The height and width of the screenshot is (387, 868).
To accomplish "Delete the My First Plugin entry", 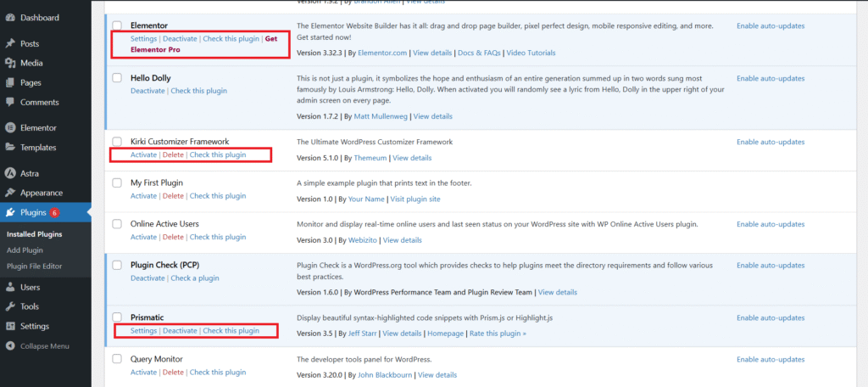I will 173,196.
